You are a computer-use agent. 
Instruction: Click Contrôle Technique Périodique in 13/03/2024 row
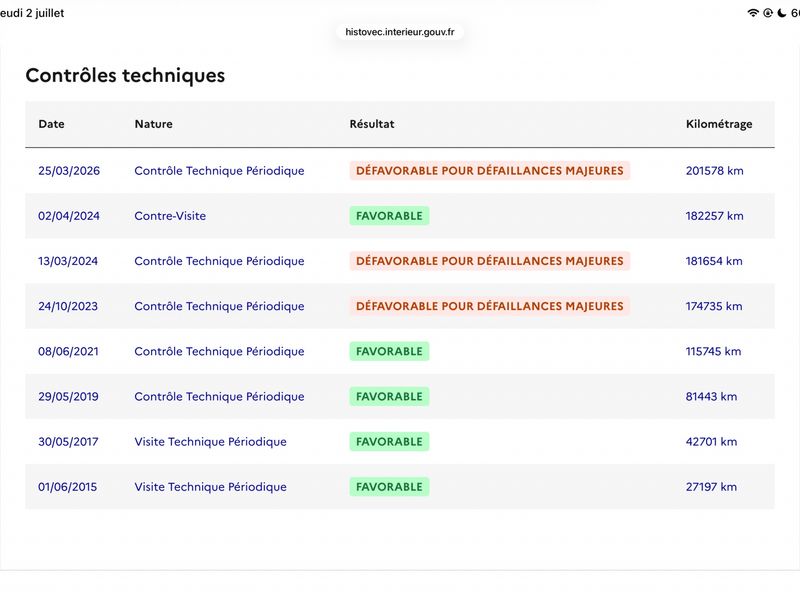pos(219,261)
